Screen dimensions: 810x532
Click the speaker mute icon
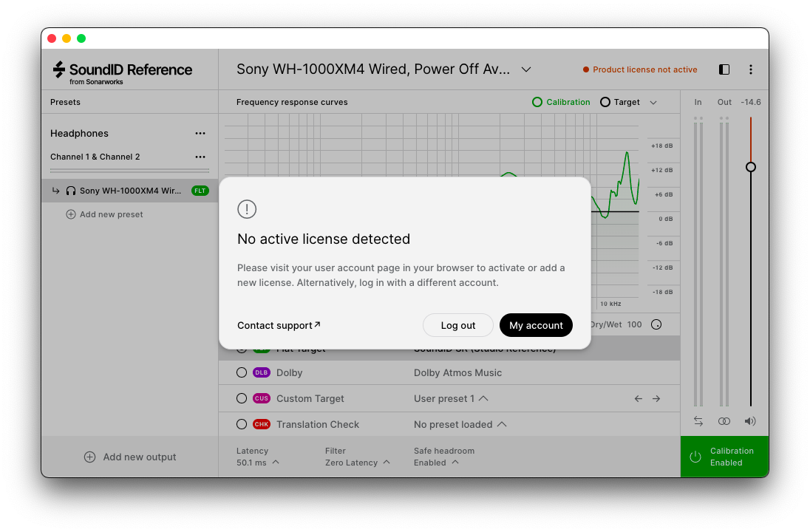click(750, 421)
